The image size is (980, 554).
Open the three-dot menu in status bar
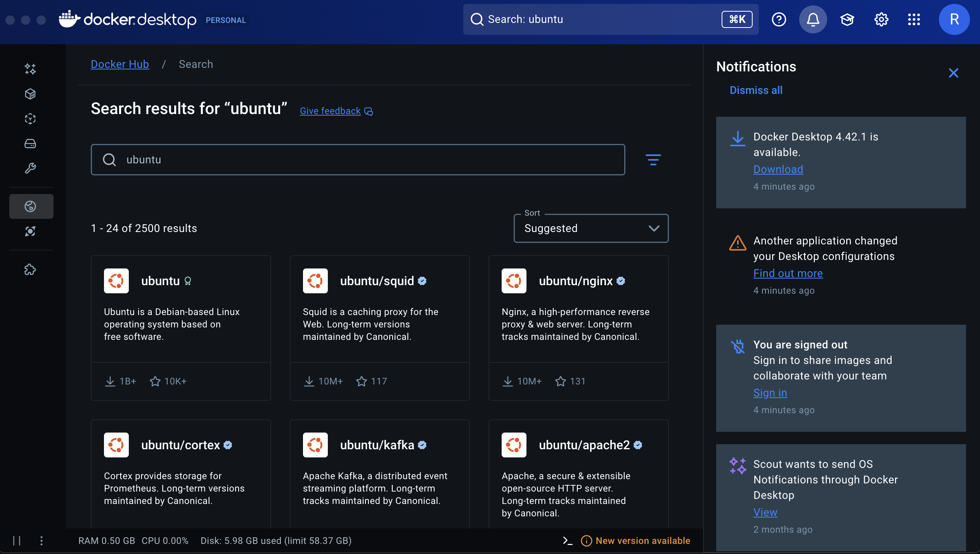(x=41, y=540)
